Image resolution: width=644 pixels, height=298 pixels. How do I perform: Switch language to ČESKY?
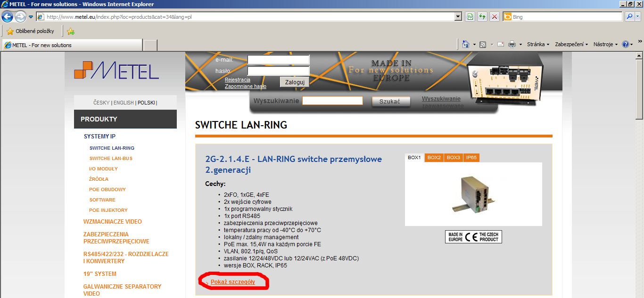(101, 103)
